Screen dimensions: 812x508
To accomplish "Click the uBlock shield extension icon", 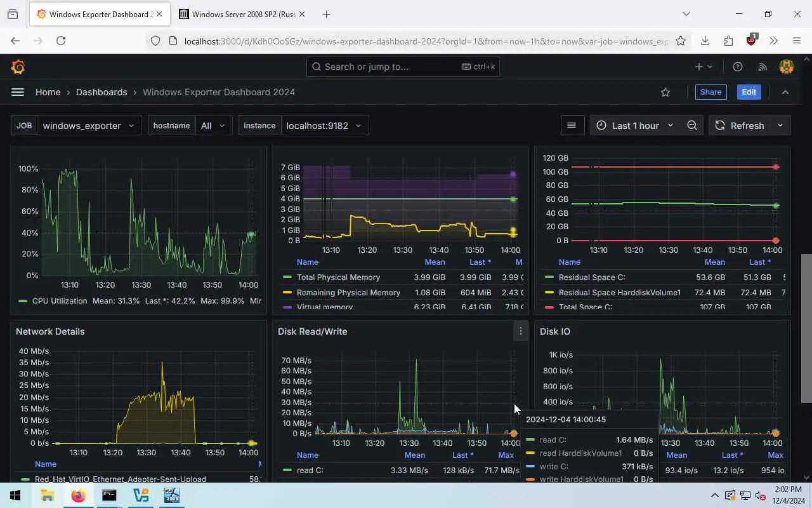I will pos(751,39).
